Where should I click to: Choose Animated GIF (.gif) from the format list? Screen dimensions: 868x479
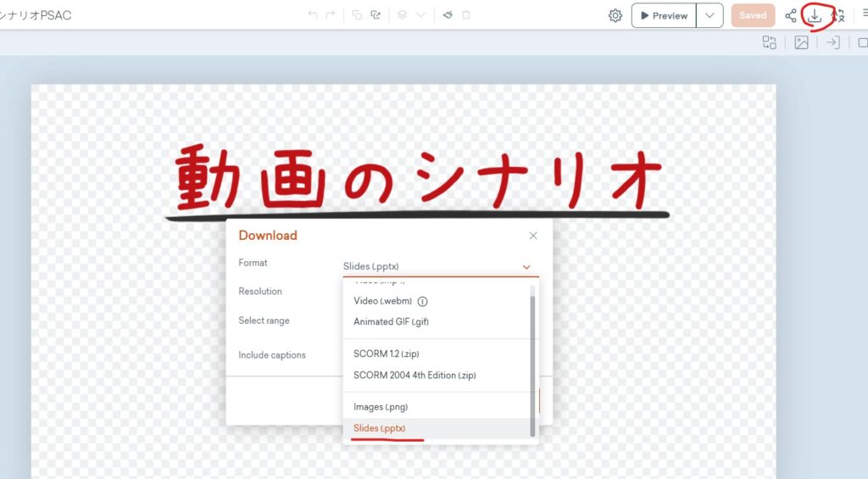pos(392,321)
